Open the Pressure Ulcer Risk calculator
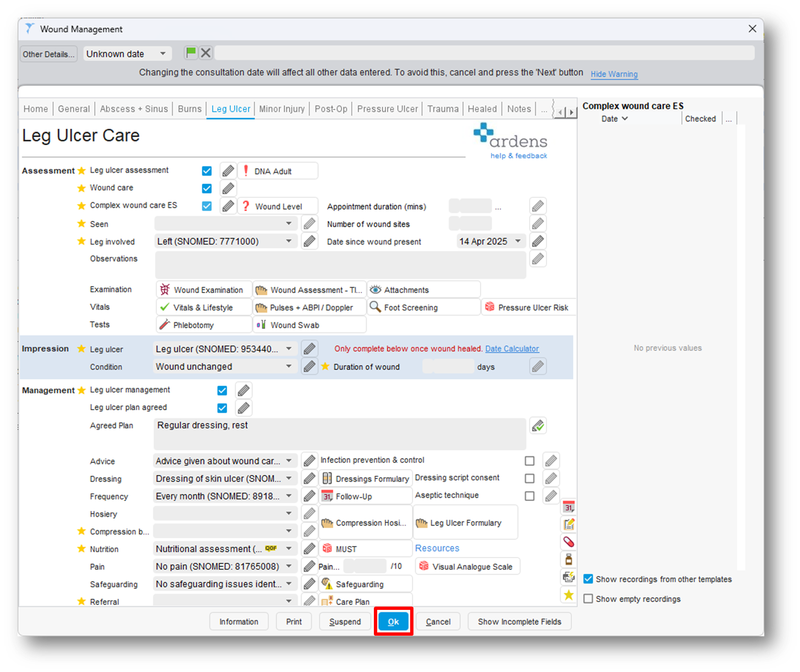 528,307
